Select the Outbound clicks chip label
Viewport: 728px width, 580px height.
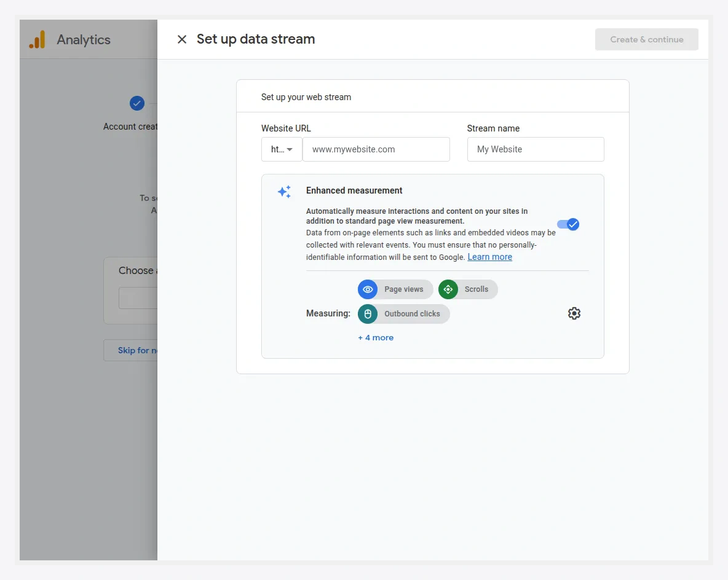412,314
